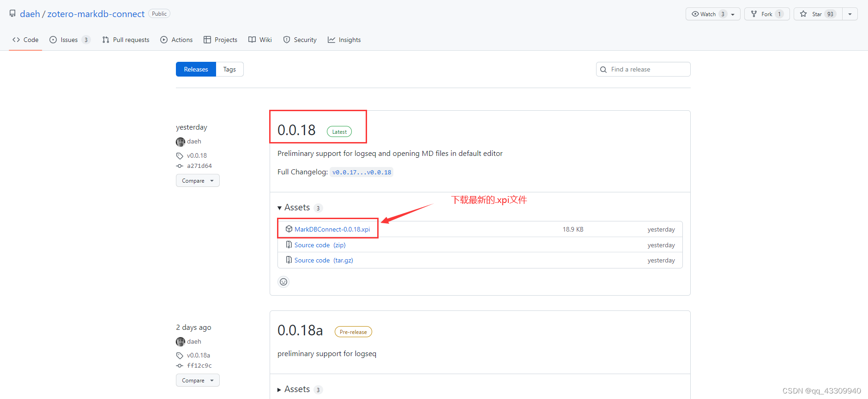Download Source code (tar.gz)

pos(324,260)
